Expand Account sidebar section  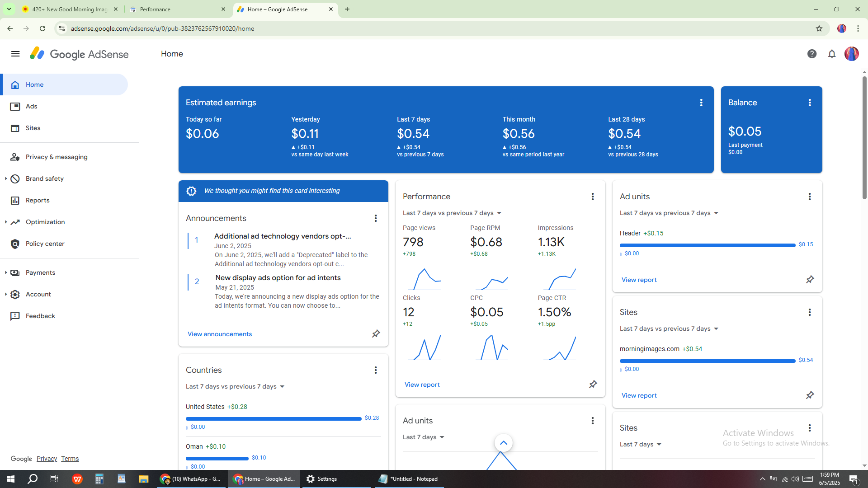[x=5, y=294]
